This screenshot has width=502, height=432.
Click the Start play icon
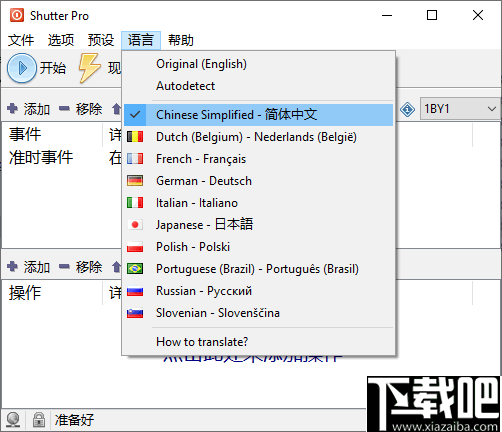(x=22, y=68)
